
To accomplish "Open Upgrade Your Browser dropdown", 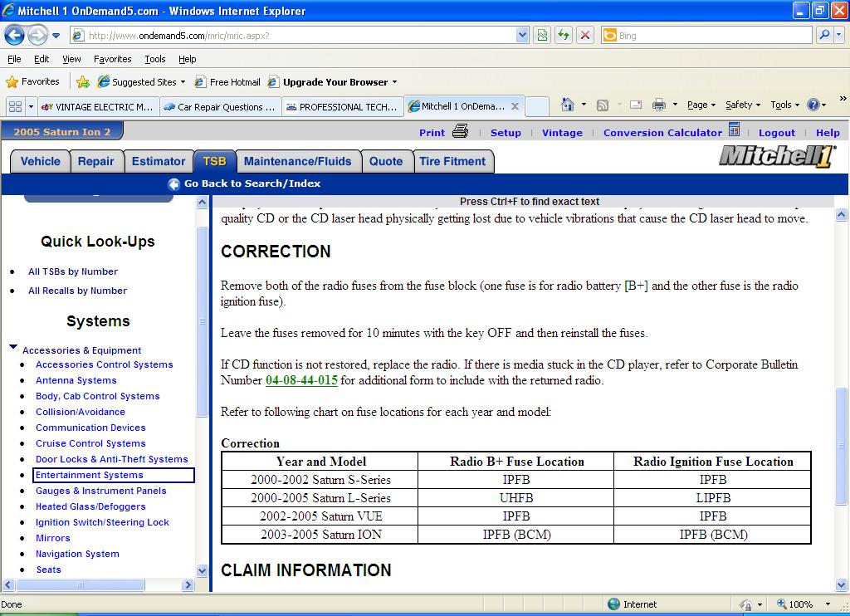I will tap(333, 82).
